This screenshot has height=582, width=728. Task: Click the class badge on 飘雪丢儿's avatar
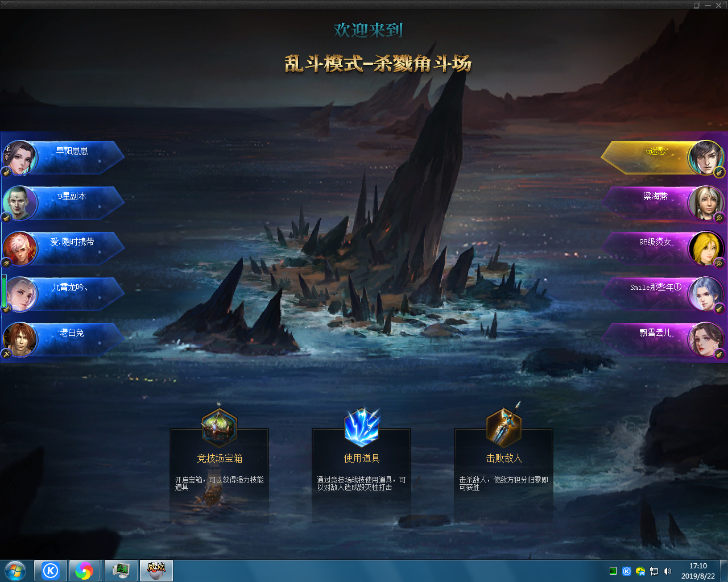719,354
